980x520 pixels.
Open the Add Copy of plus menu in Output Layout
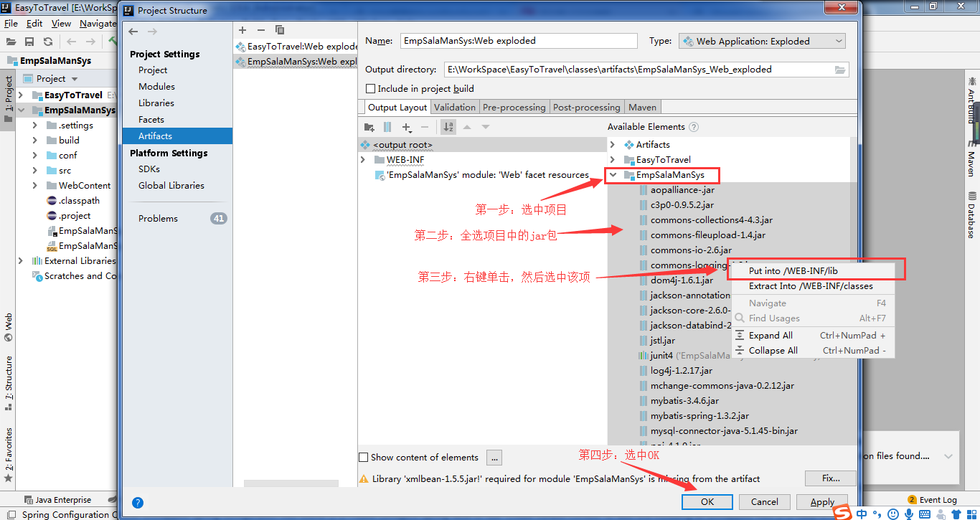pyautogui.click(x=407, y=127)
